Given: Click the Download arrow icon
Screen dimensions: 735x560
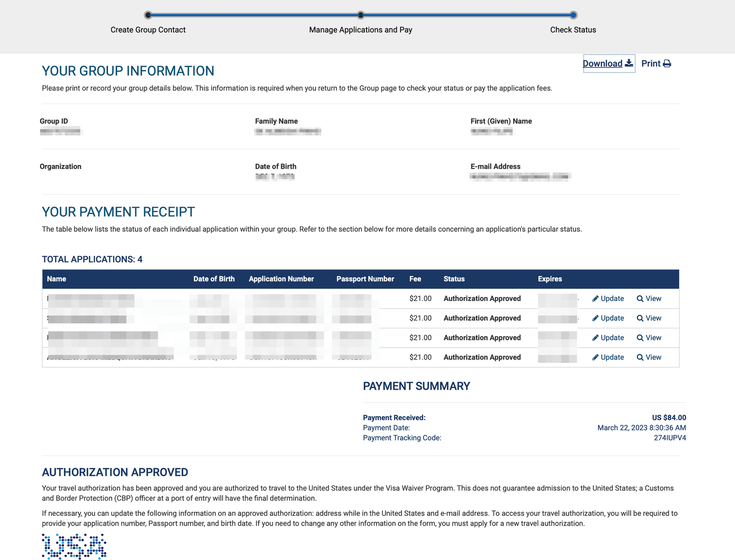Looking at the screenshot, I should pyautogui.click(x=629, y=63).
